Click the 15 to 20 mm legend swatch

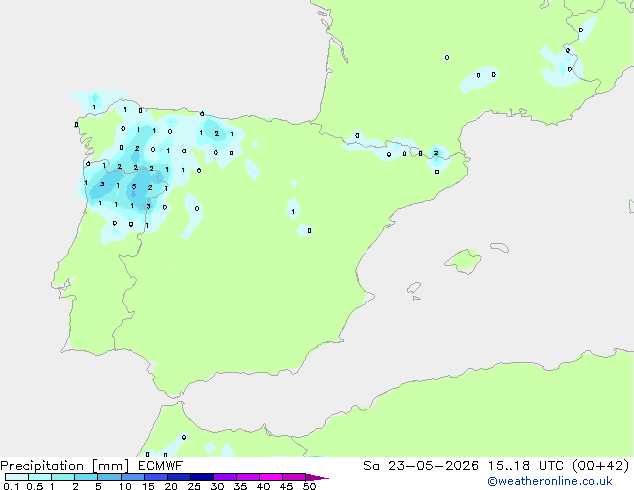155,477
